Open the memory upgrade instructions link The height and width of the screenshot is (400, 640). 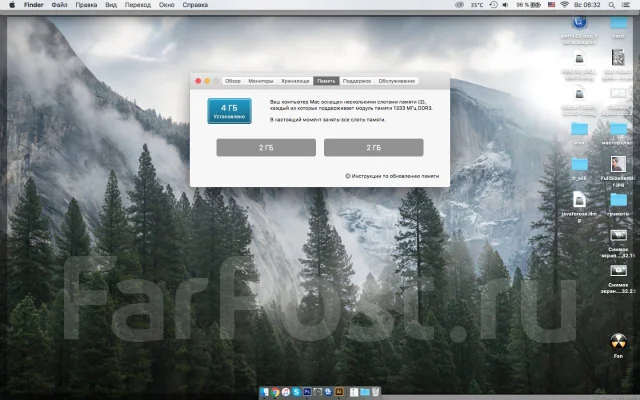pos(392,176)
